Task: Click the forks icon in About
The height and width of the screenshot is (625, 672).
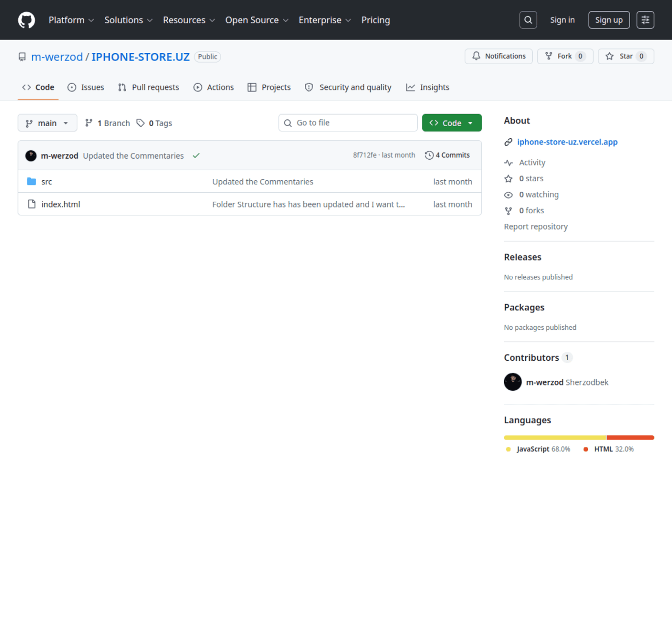Action: 508,211
